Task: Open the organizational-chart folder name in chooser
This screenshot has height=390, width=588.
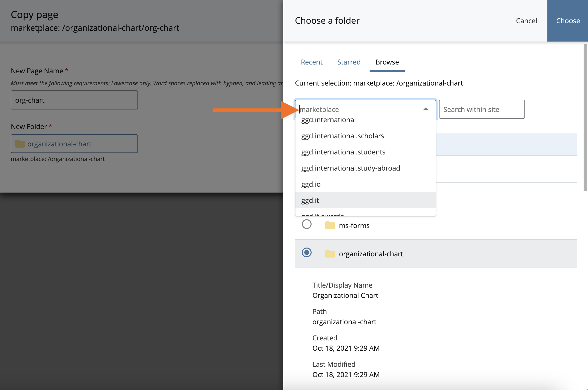Action: pos(371,254)
